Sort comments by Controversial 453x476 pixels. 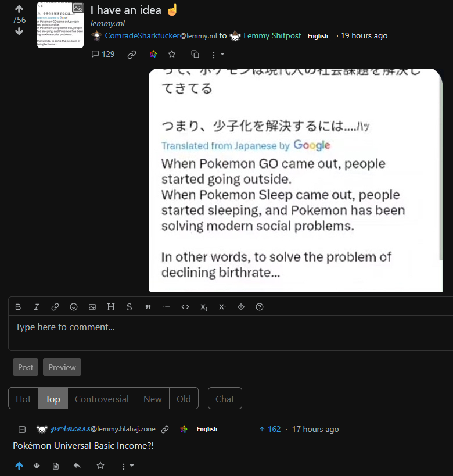coord(102,399)
